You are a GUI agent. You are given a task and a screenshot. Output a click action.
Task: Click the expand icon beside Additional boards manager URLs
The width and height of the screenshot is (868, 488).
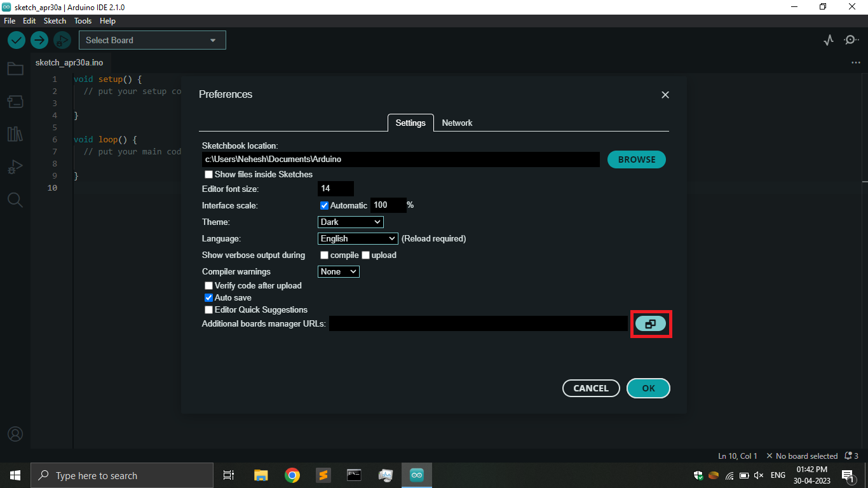coord(651,323)
